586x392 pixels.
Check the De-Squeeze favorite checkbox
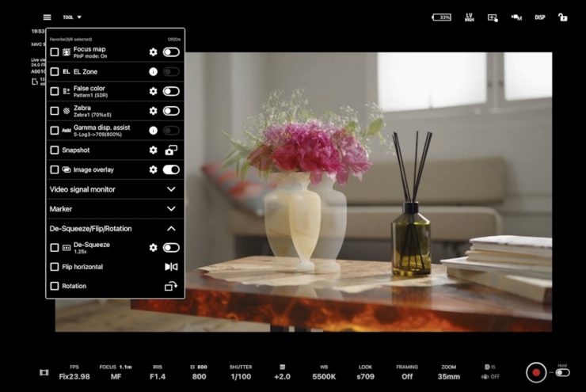tap(55, 247)
